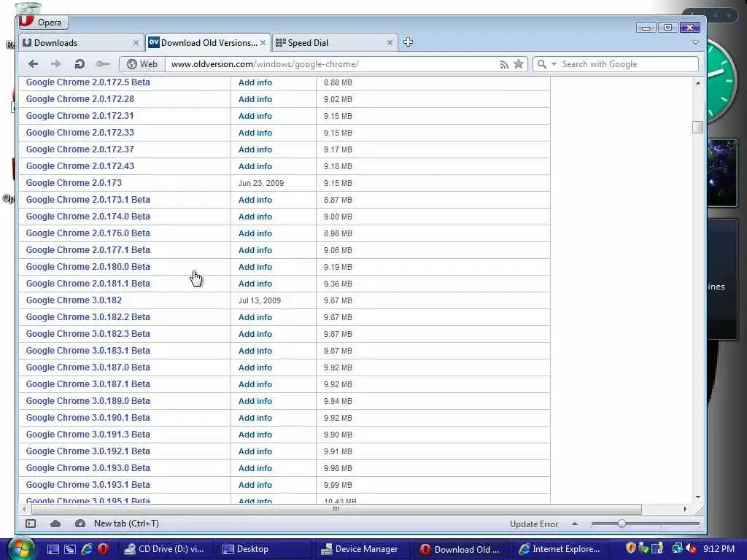This screenshot has width=747, height=560.
Task: Adjust the zoom slider handle
Action: pyautogui.click(x=622, y=524)
